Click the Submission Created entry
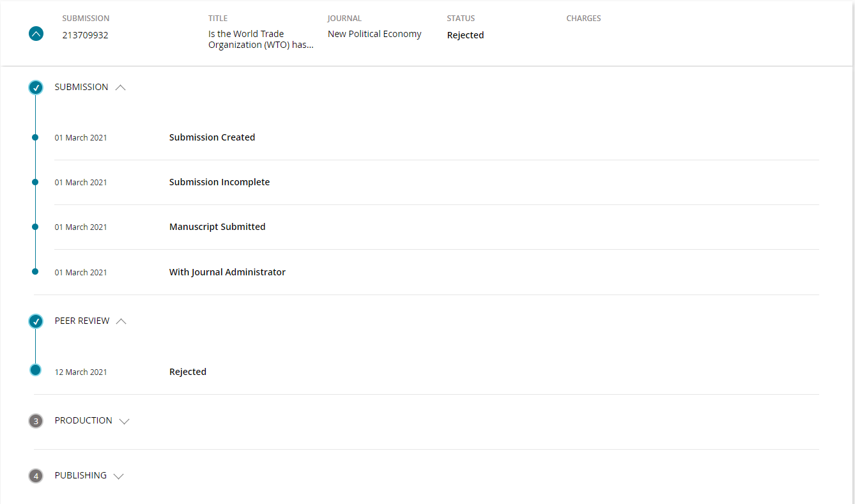This screenshot has height=504, width=855. point(212,137)
